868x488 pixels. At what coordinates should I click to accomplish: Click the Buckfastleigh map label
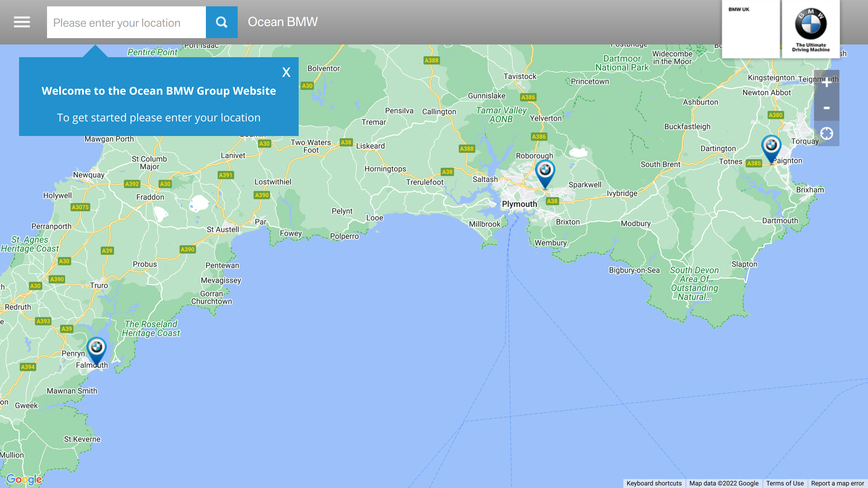(687, 127)
